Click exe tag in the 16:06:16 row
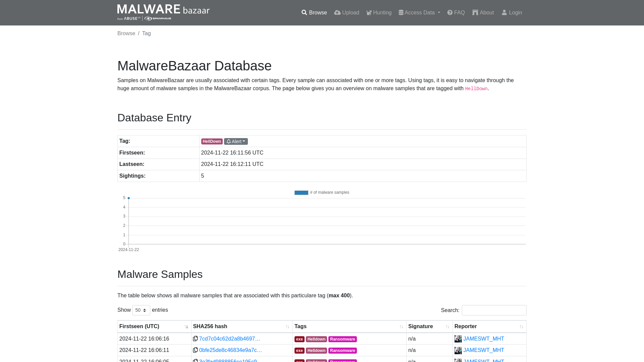This screenshot has height=362, width=644. 300,339
